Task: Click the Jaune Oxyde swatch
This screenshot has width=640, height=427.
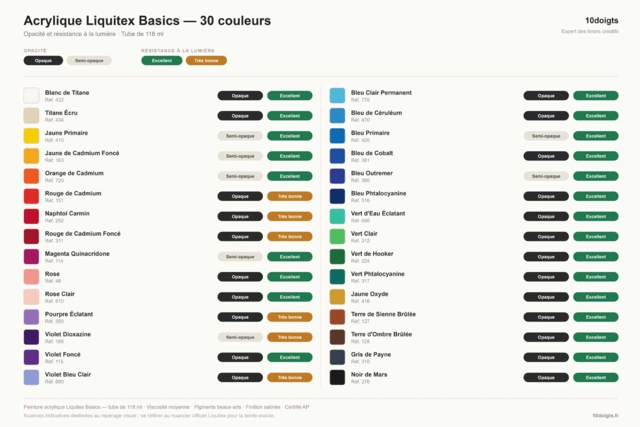Action: pos(338,297)
